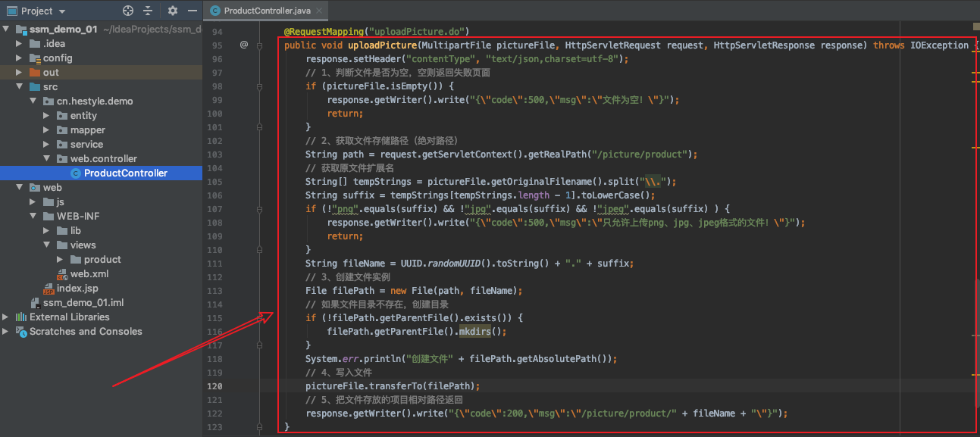980x437 pixels.
Task: Expand the .idea folder
Action: pos(20,43)
